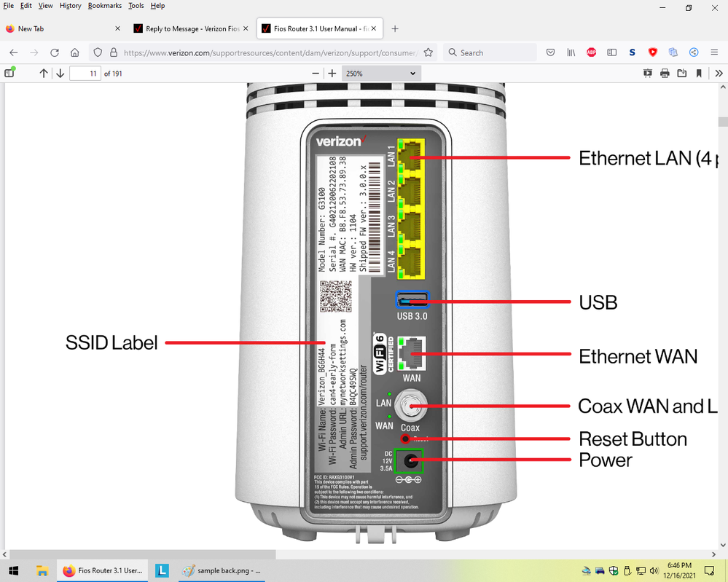
Task: Zoom out with the minus button
Action: click(316, 74)
